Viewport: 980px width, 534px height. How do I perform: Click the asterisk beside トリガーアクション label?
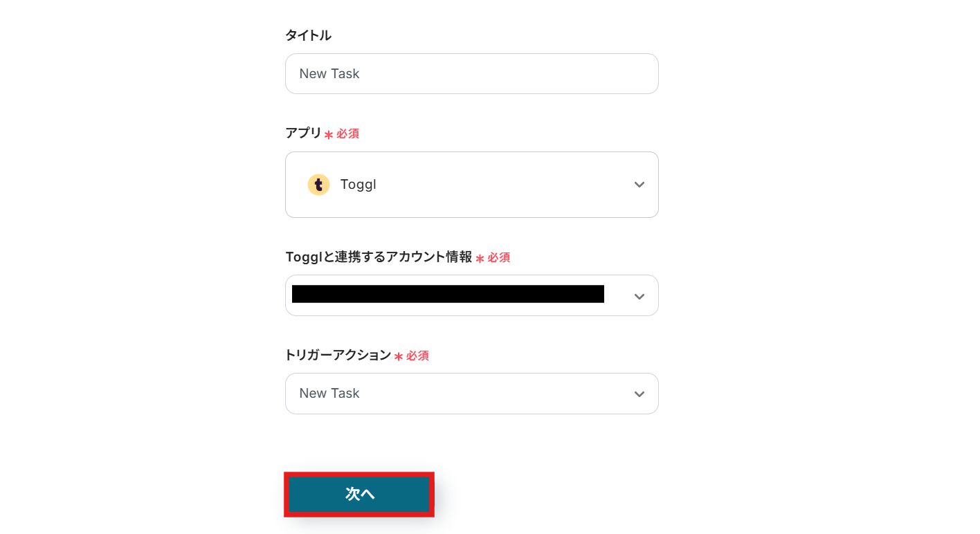[x=399, y=356]
